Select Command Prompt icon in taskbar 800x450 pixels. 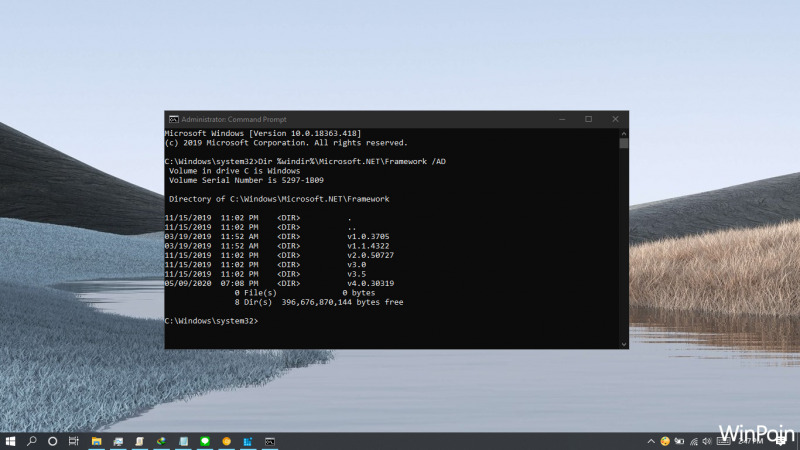pyautogui.click(x=270, y=441)
